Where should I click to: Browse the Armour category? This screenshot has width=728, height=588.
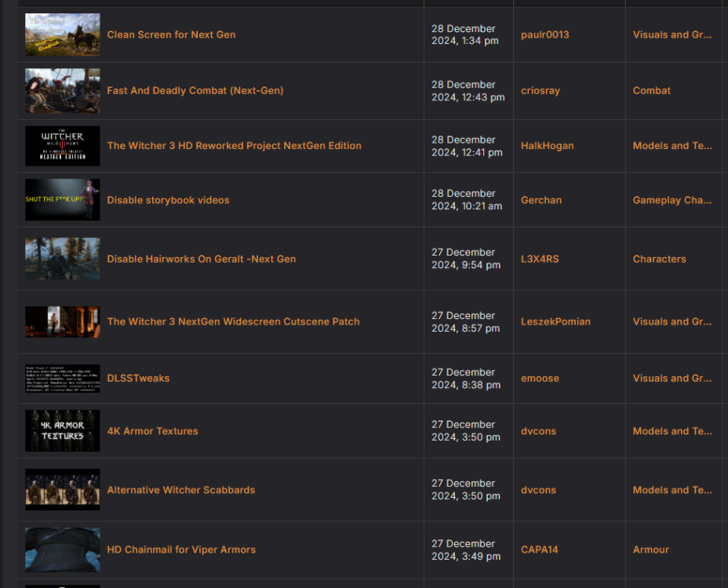(651, 550)
